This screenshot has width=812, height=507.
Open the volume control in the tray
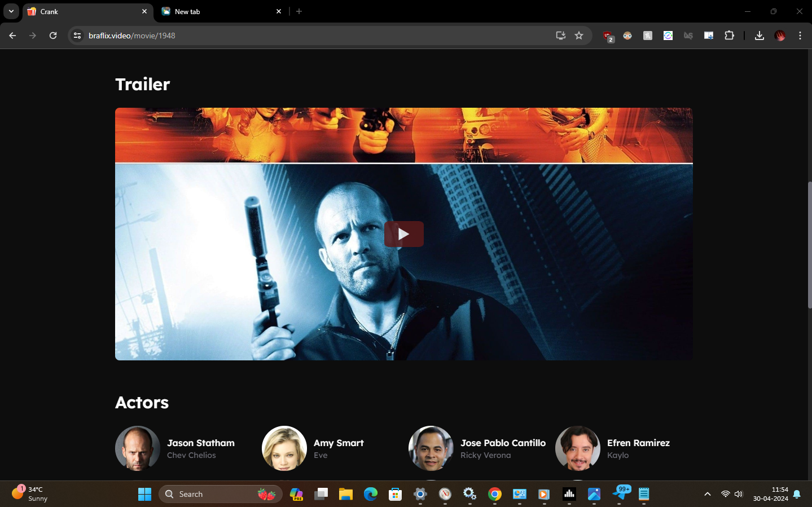(x=739, y=494)
